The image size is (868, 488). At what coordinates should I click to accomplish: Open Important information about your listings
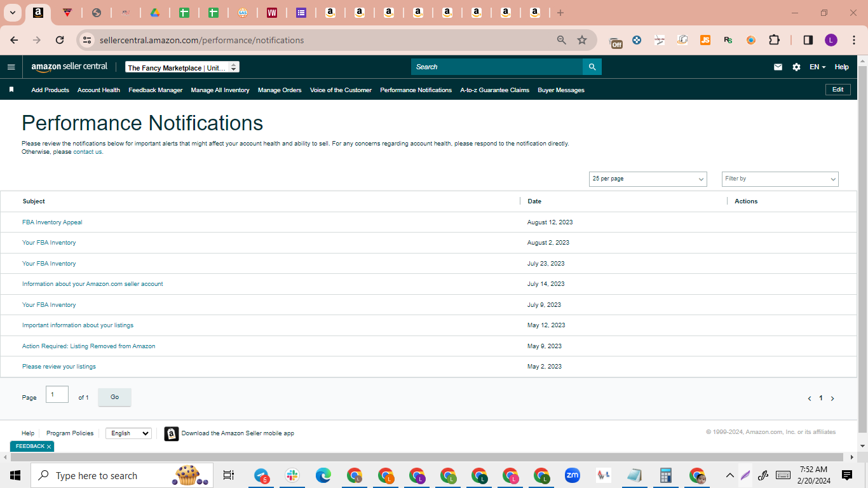(x=78, y=325)
